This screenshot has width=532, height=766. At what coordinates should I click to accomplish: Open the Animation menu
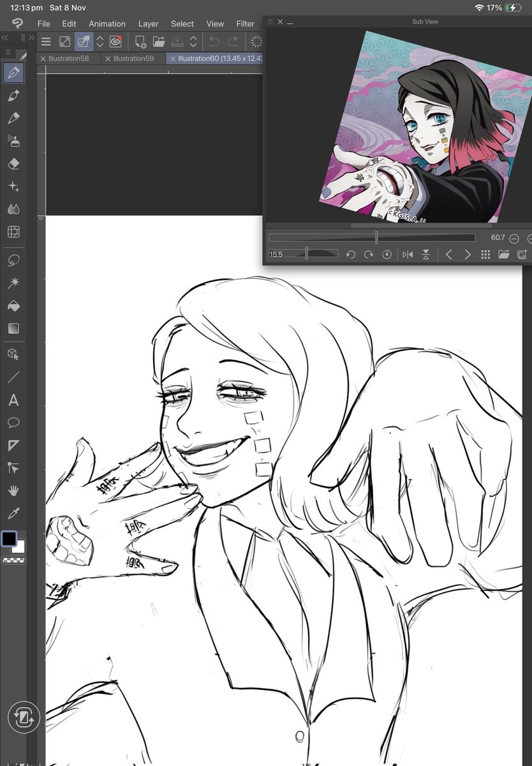107,24
